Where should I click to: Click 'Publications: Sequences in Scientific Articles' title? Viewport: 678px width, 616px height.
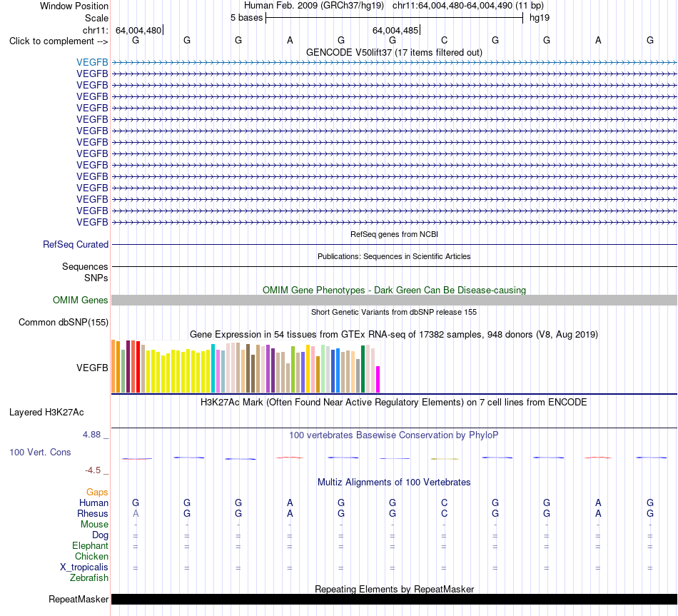pos(394,256)
